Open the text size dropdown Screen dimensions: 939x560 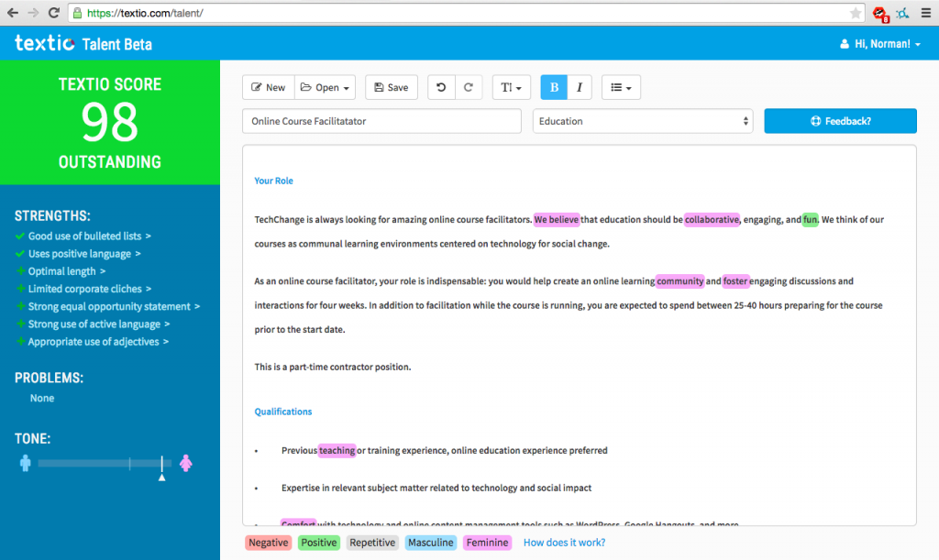pos(511,87)
